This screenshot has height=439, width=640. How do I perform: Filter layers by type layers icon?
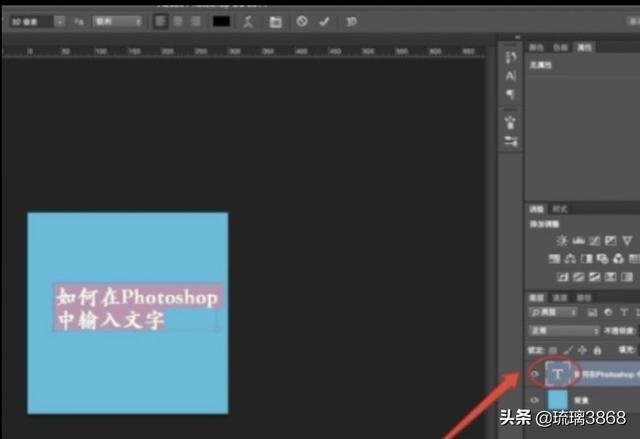[x=624, y=313]
